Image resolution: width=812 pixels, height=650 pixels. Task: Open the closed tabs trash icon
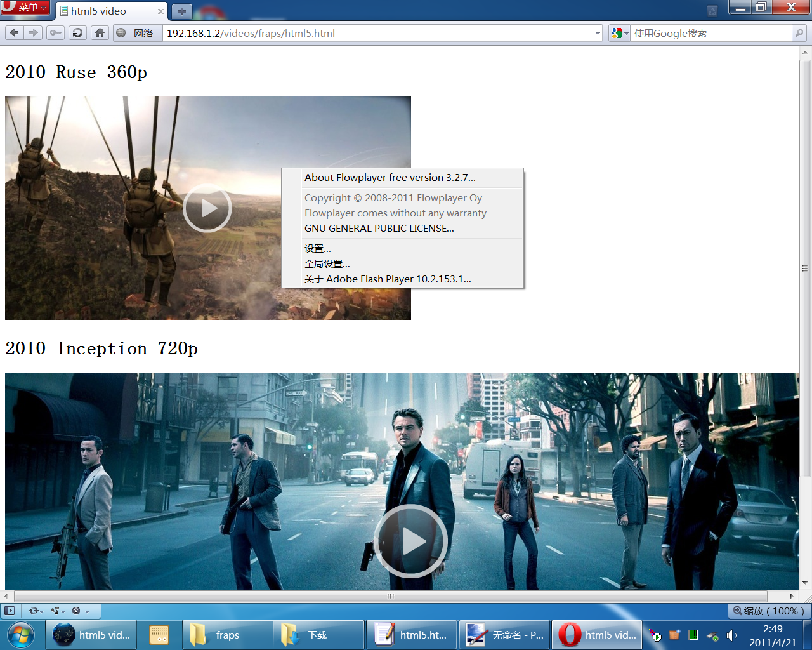712,10
